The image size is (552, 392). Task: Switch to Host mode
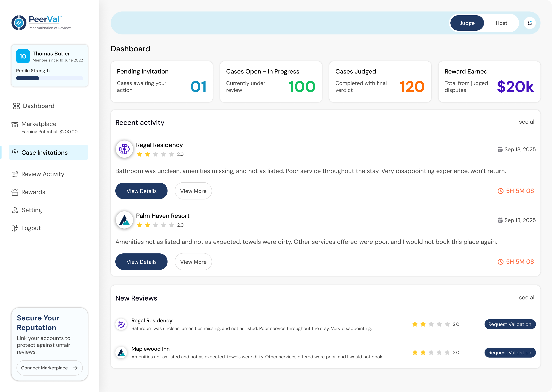coord(501,23)
